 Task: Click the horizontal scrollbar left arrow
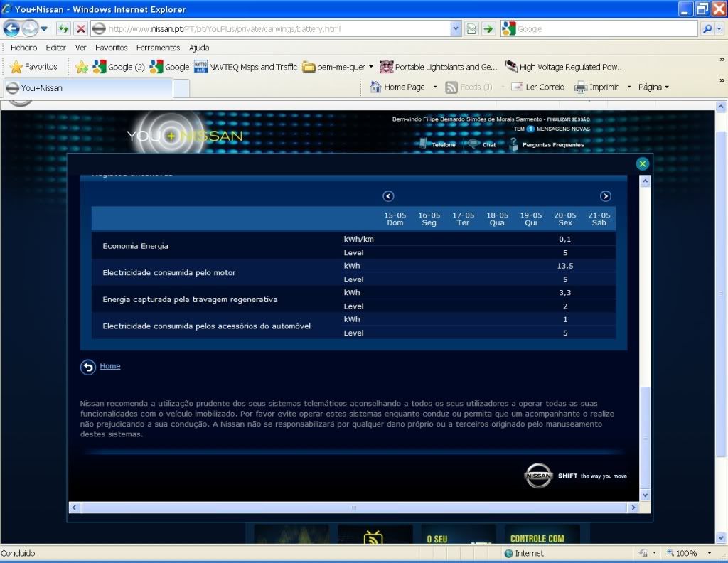tap(74, 508)
